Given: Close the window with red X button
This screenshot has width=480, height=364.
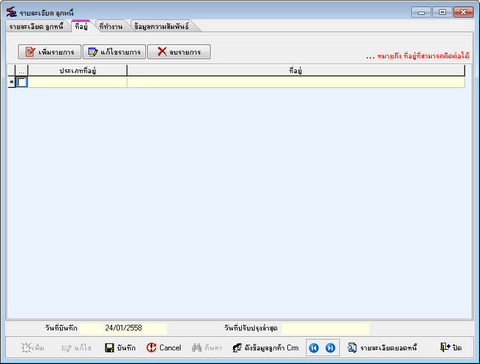Looking at the screenshot, I should pyautogui.click(x=463, y=12).
